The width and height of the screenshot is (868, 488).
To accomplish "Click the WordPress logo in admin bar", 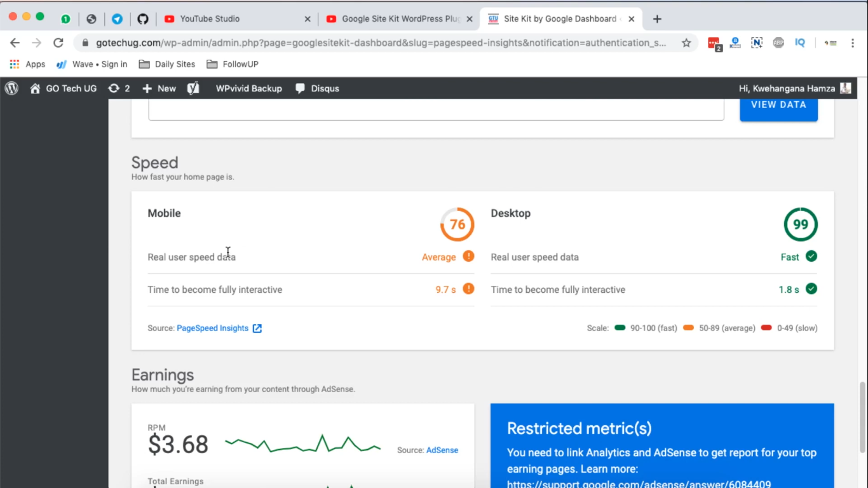I will click(11, 88).
